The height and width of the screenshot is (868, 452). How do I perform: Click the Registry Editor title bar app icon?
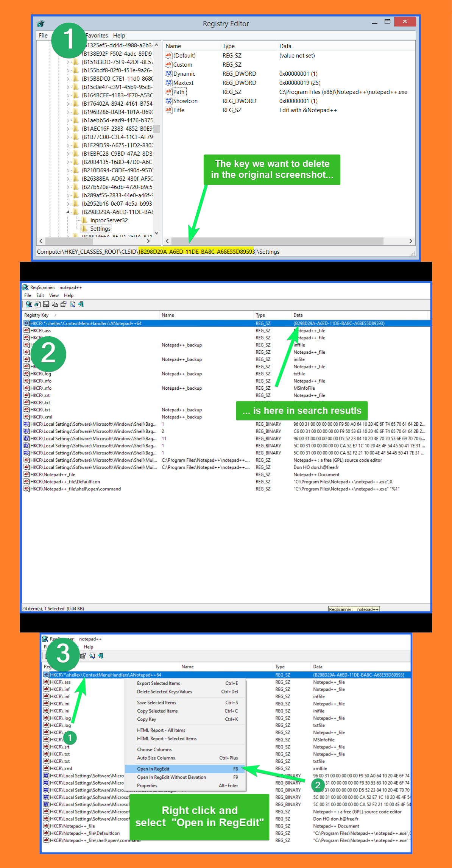click(x=41, y=24)
